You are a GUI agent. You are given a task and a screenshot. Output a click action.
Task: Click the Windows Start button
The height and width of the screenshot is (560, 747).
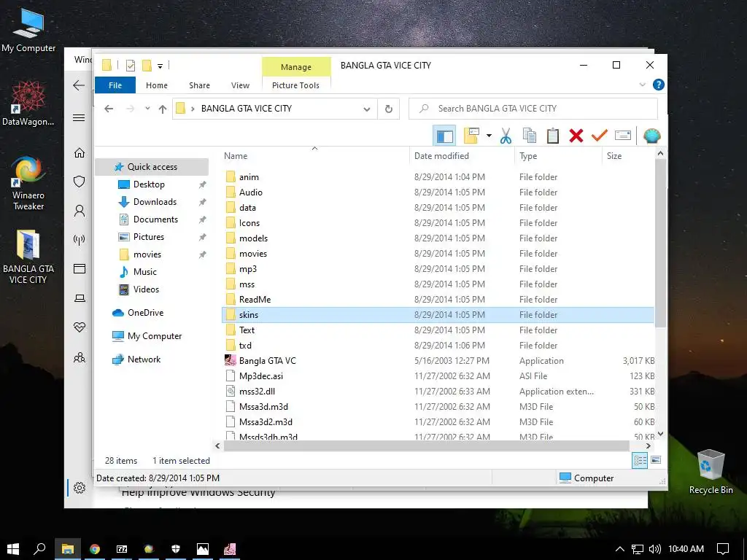click(13, 549)
